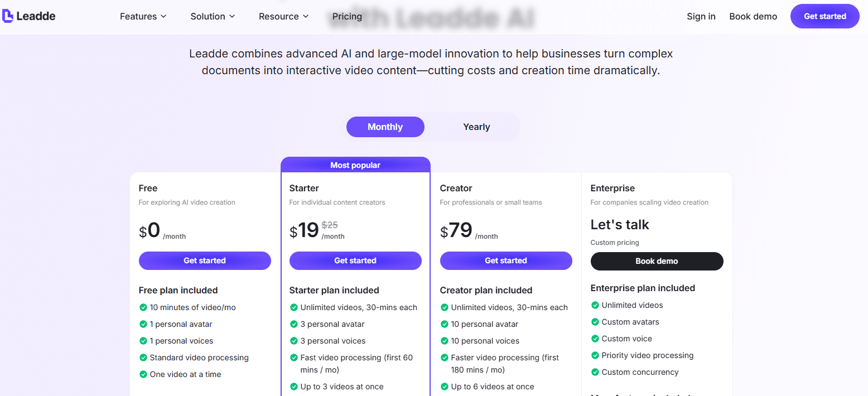Open the Solution dropdown menu
This screenshot has height=396, width=868.
coord(213,17)
